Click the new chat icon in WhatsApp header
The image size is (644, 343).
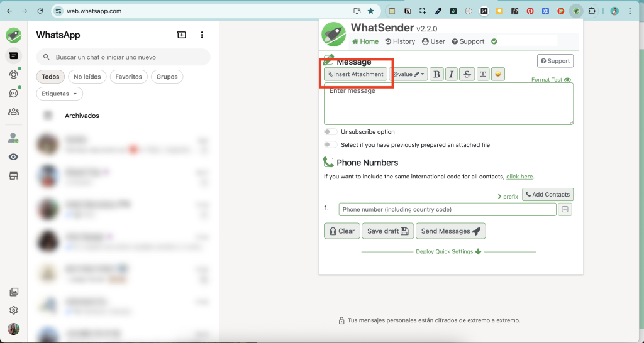[x=182, y=35]
